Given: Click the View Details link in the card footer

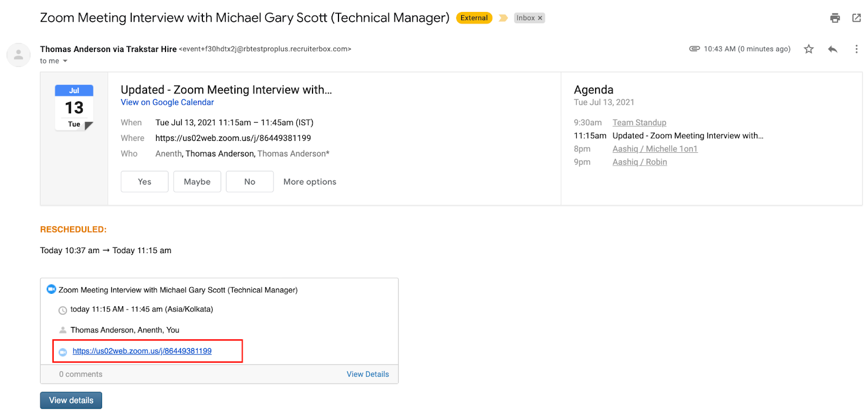Looking at the screenshot, I should [x=368, y=375].
